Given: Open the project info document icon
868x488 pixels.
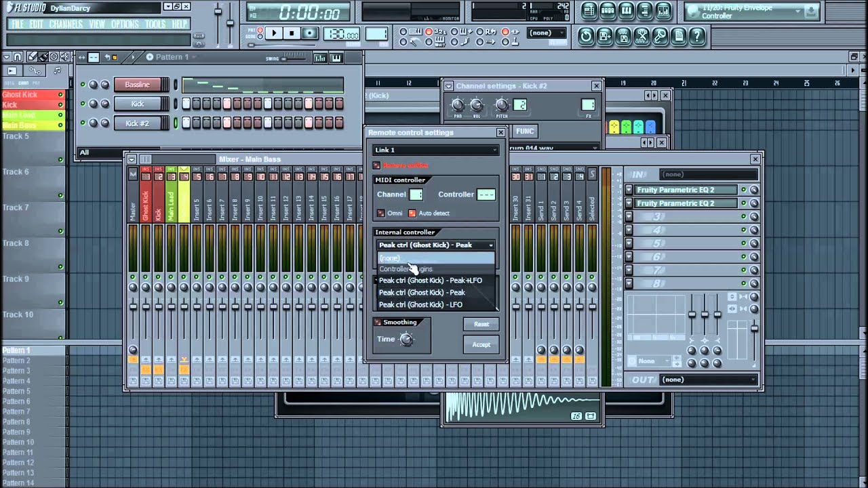Looking at the screenshot, I should pos(678,36).
